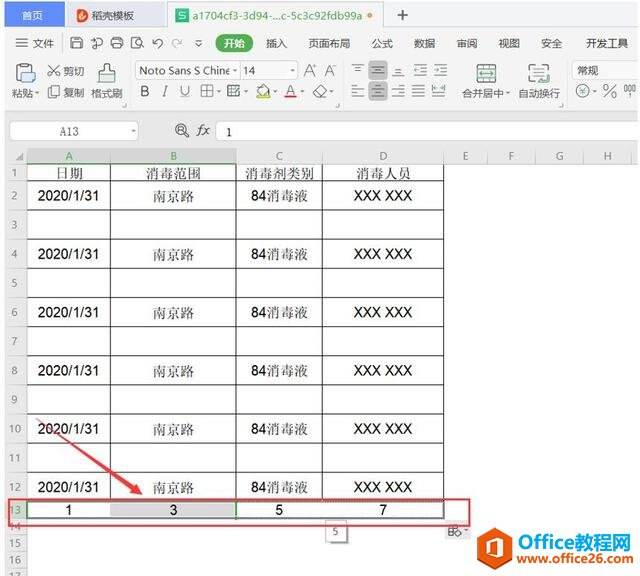This screenshot has height=576, width=640.
Task: Switch to 公式 Formulas tab
Action: [x=382, y=43]
